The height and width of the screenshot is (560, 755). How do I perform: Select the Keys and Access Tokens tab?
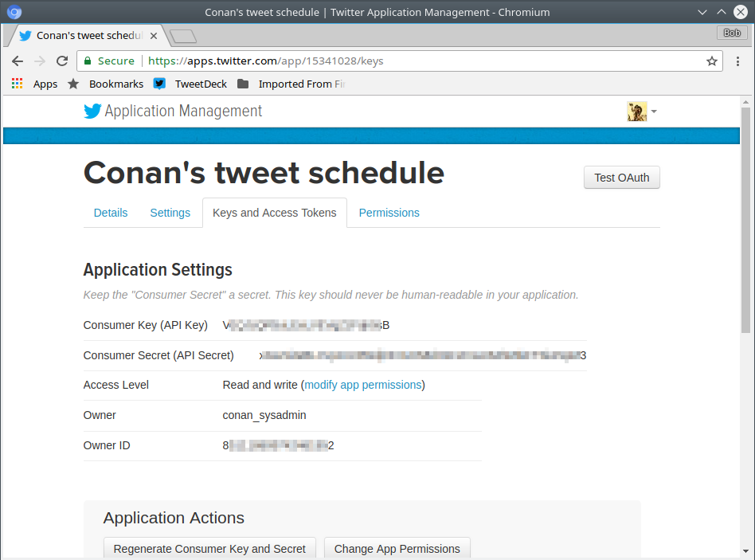pos(275,213)
